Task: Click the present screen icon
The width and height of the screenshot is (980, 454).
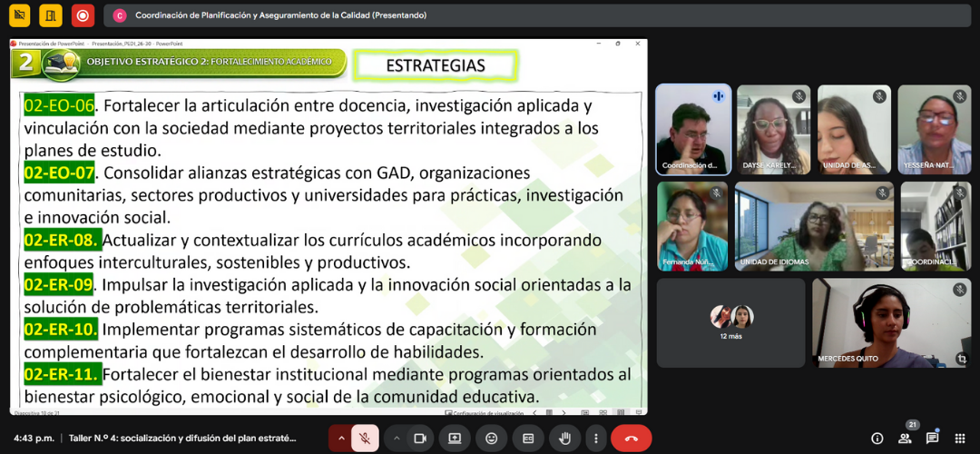Action: tap(455, 439)
